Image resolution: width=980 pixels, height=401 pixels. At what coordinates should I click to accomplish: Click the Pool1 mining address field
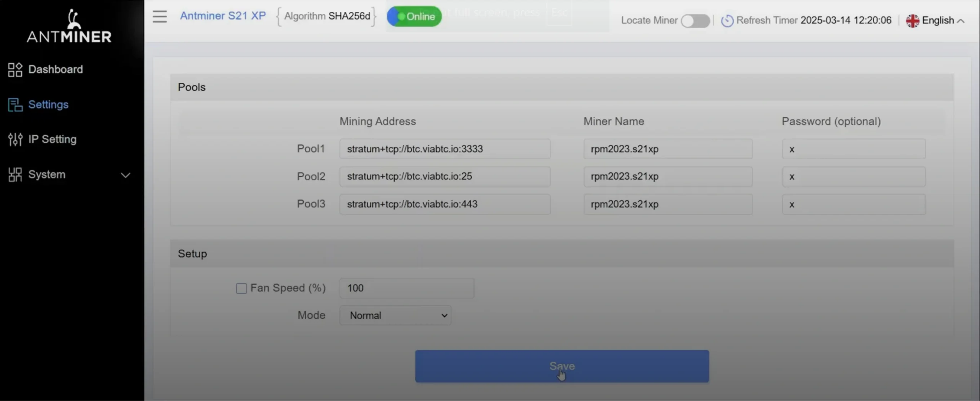click(x=445, y=149)
